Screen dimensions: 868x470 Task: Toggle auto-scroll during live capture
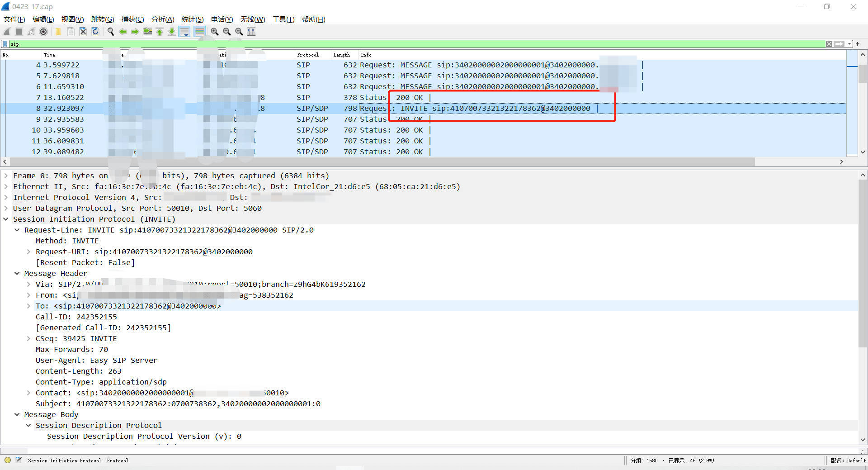coord(184,32)
